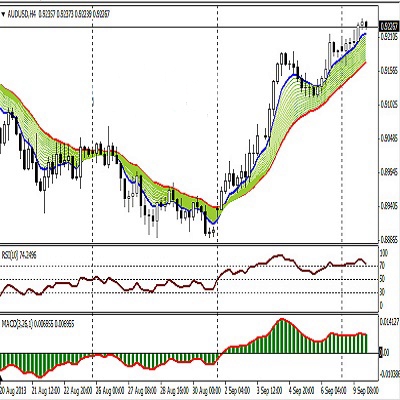The height and width of the screenshot is (400, 400).
Task: Click the 20 Aug 2013 time axis label
Action: click(x=13, y=390)
